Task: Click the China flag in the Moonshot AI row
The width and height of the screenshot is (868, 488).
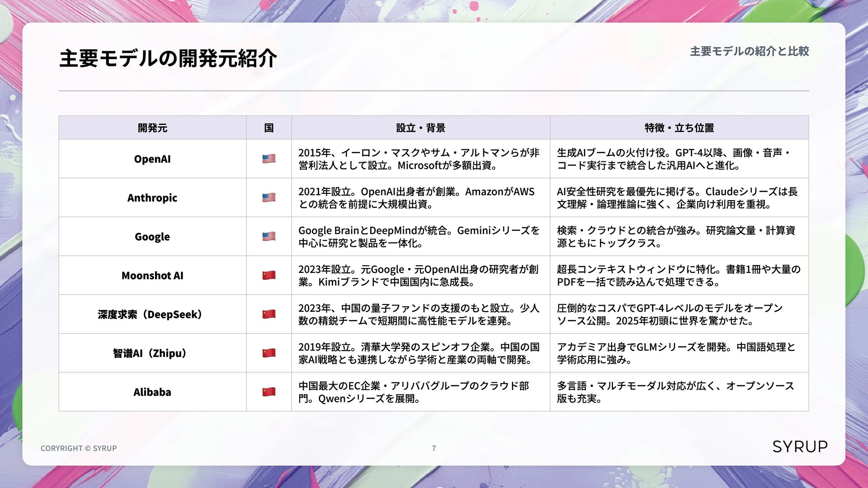Action: pos(269,275)
